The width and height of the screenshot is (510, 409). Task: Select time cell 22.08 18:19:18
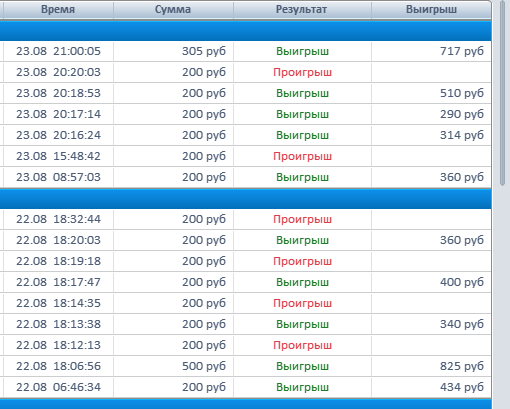(x=58, y=261)
